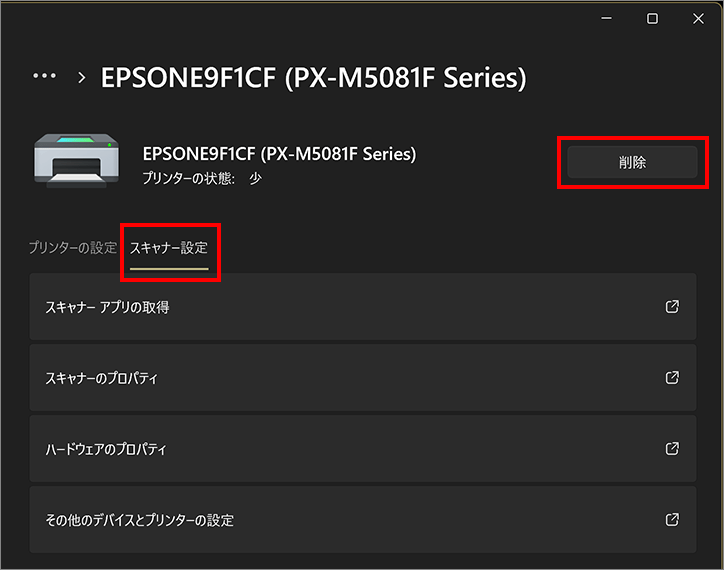Close the printer settings window
The image size is (724, 570).
pyautogui.click(x=698, y=18)
